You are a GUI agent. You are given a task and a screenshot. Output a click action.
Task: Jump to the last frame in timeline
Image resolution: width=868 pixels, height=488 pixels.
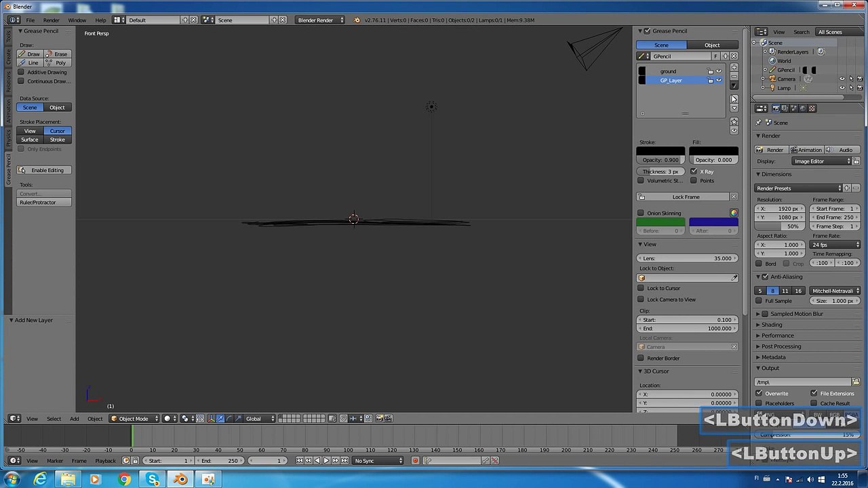pyautogui.click(x=344, y=461)
